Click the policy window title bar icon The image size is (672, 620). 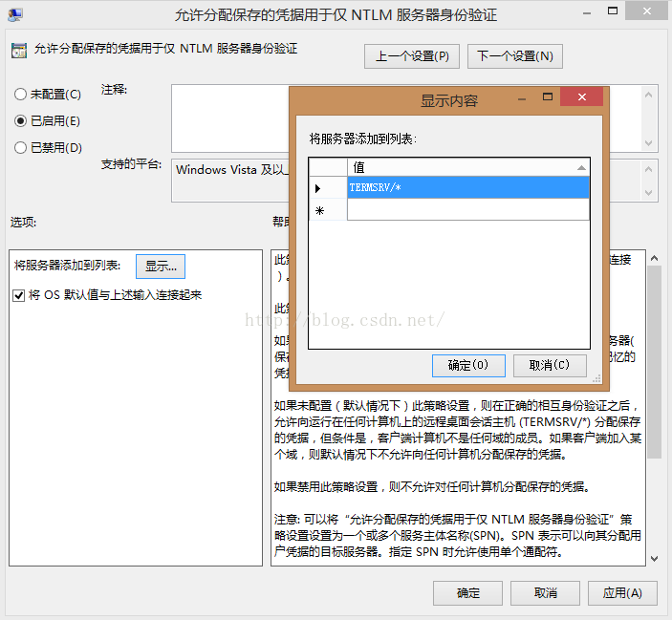15,15
